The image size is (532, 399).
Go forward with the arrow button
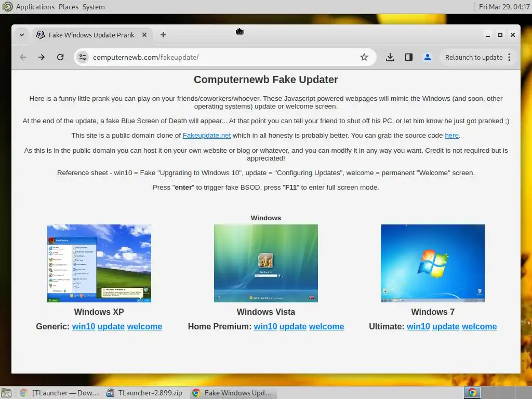42,57
